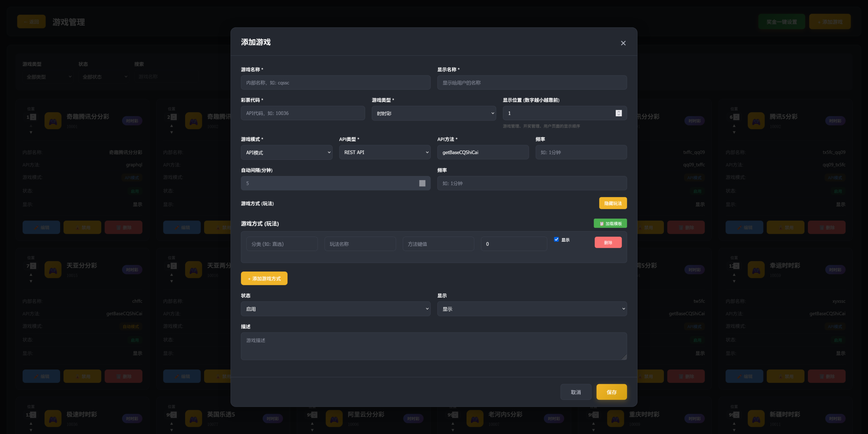This screenshot has height=434, width=868.
Task: Close the 添加游戏 dialog
Action: tap(623, 43)
